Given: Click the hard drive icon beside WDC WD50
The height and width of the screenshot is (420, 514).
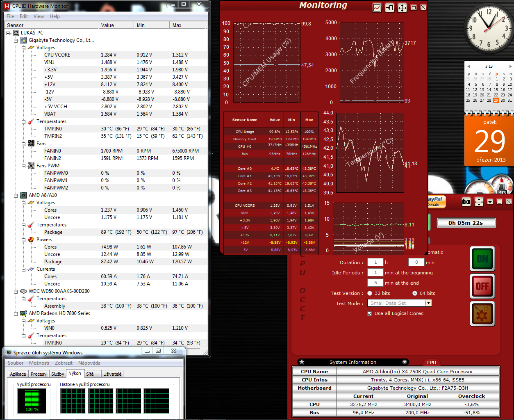Looking at the screenshot, I should tap(23, 291).
